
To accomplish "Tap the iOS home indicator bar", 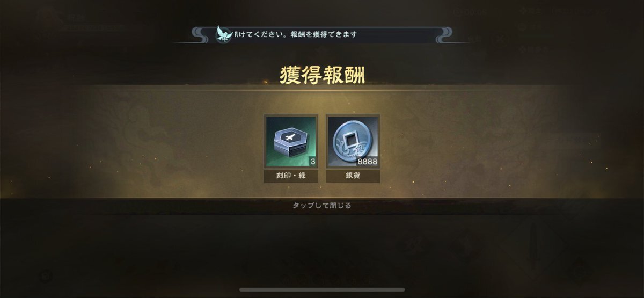I will tap(321, 290).
